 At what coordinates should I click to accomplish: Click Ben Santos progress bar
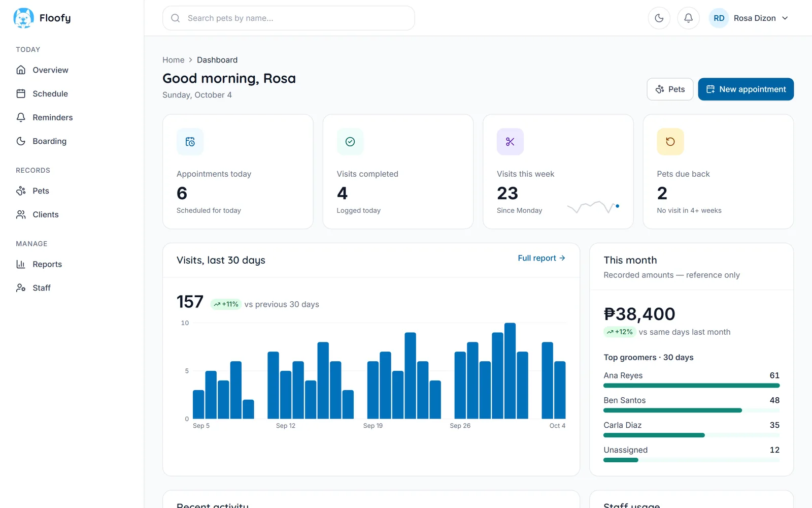click(x=691, y=410)
